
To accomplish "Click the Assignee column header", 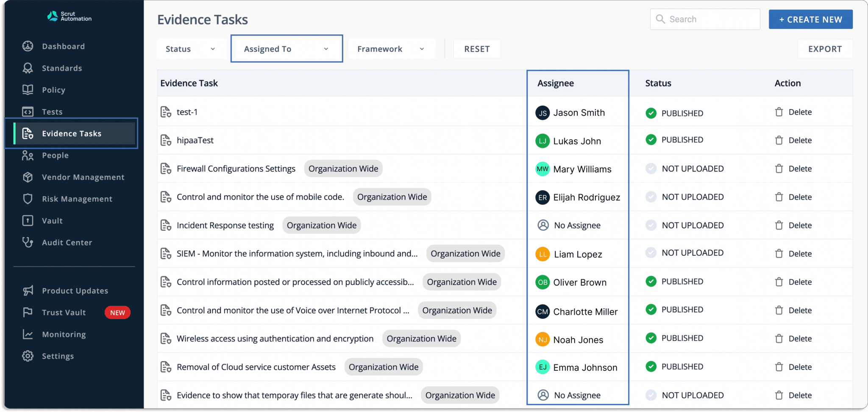I will coord(555,83).
